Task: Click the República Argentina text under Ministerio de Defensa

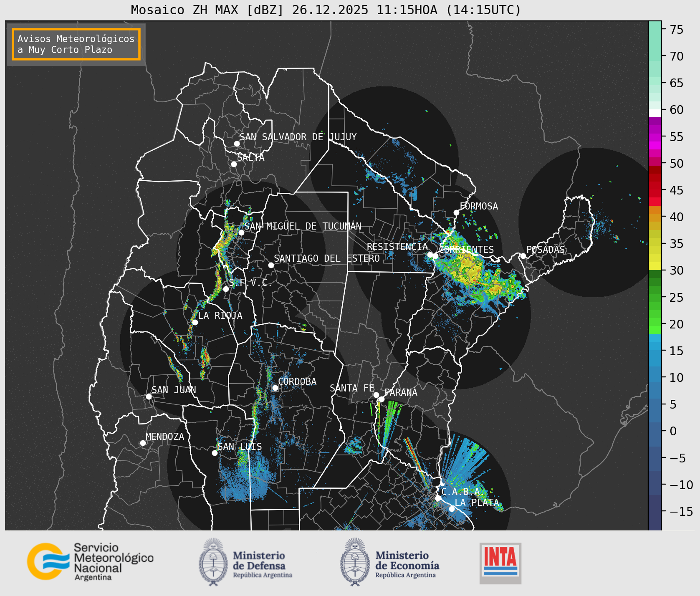Action: pos(263,575)
